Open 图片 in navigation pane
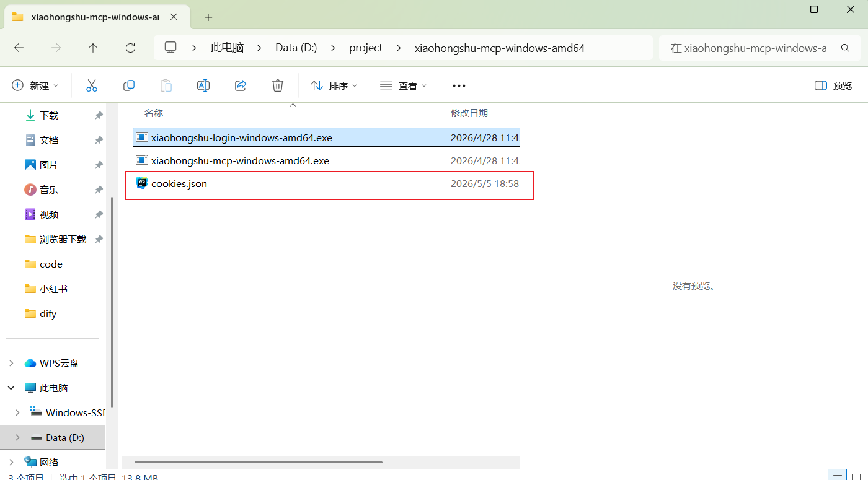This screenshot has height=480, width=868. 49,165
